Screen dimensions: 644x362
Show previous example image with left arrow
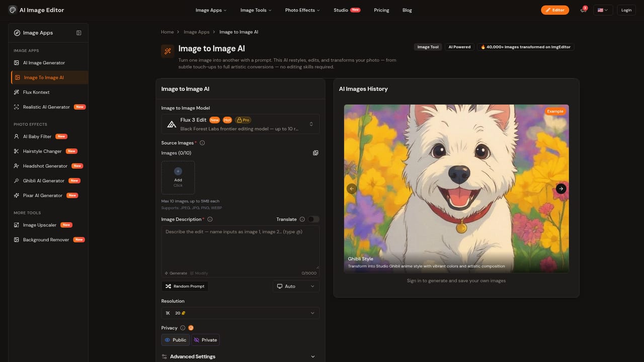[x=352, y=189]
